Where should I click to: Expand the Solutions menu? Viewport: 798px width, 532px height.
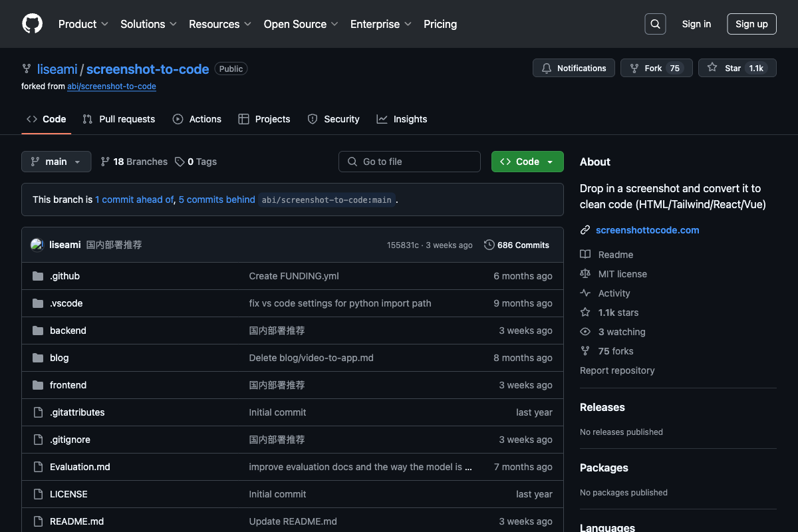(148, 24)
